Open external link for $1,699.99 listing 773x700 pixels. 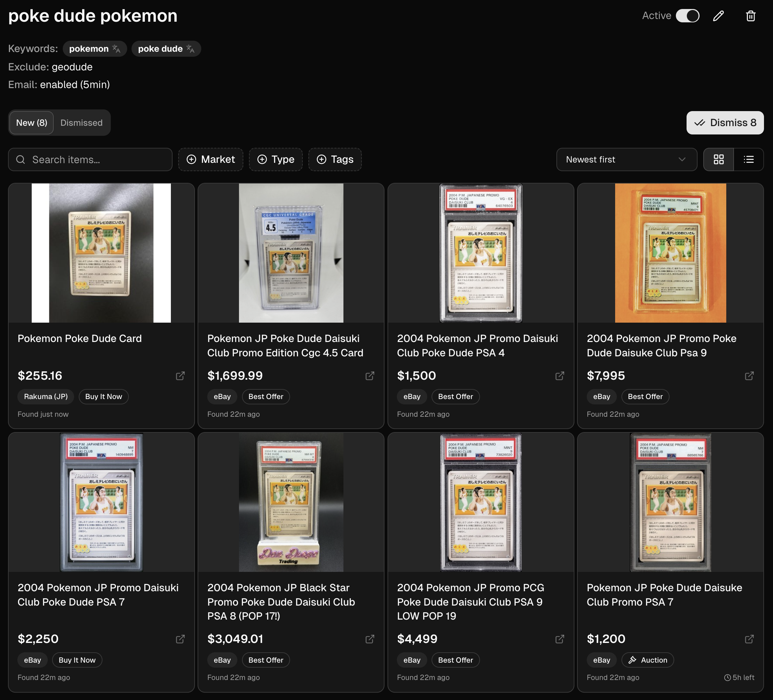pos(369,376)
